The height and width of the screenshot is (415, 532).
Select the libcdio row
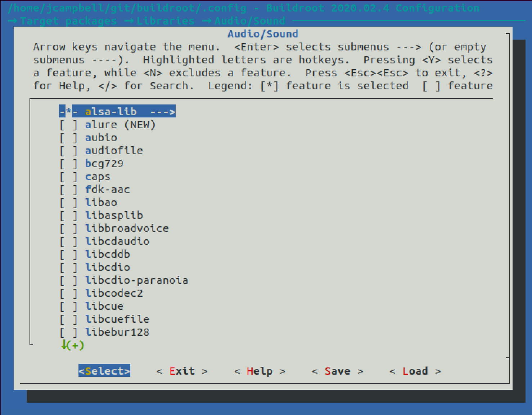pyautogui.click(x=95, y=267)
